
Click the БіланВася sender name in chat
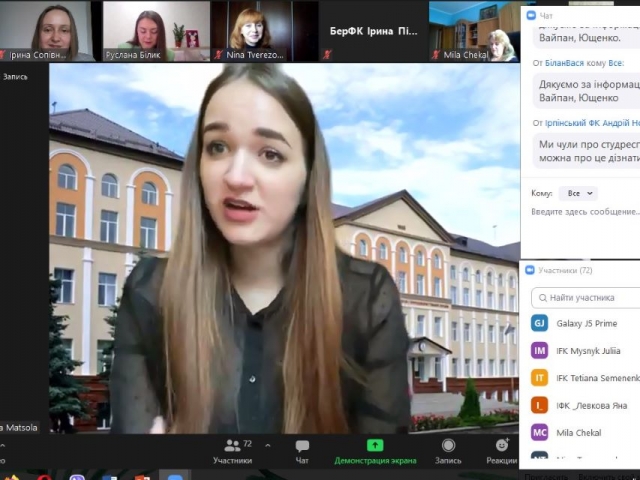point(564,63)
